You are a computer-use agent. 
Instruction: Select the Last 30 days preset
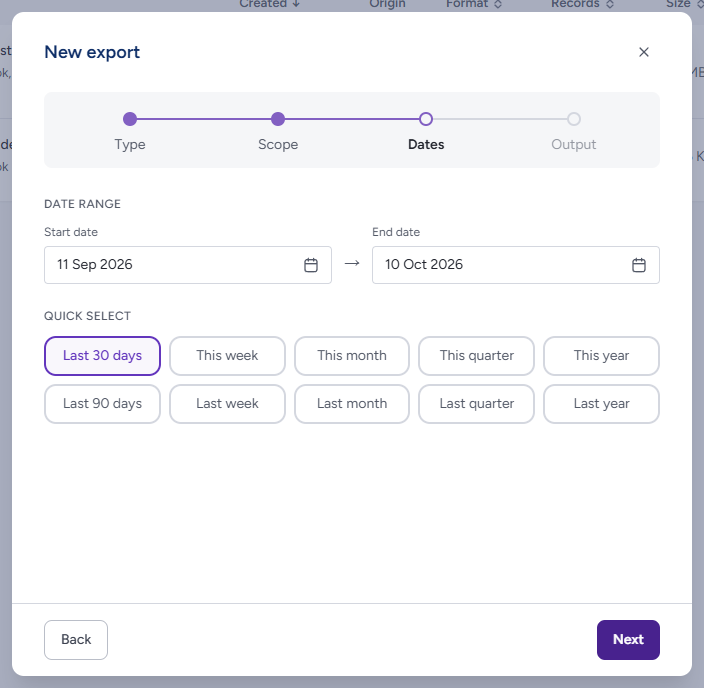click(102, 356)
